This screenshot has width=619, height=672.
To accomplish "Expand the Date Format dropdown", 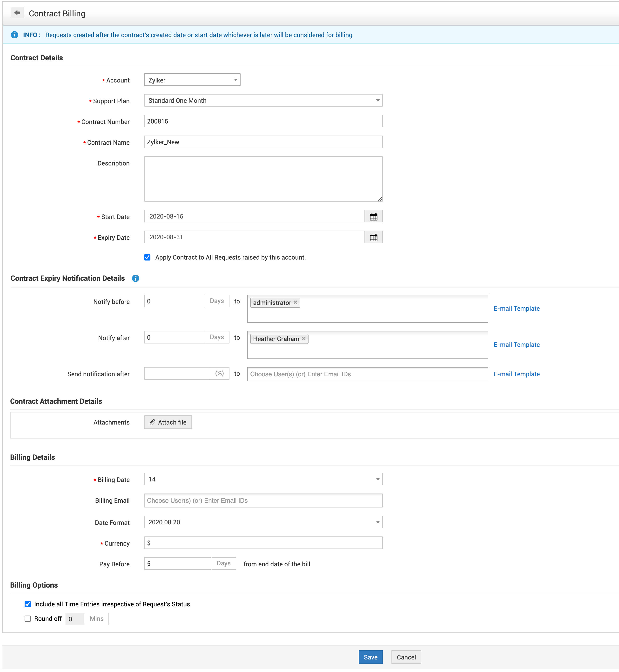I will [x=263, y=522].
